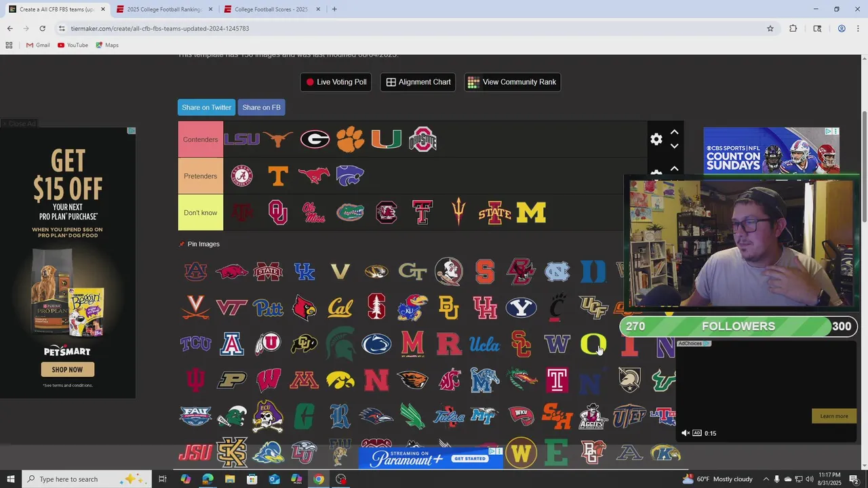868x488 pixels.
Task: Open Gmail bookmark
Action: point(38,45)
